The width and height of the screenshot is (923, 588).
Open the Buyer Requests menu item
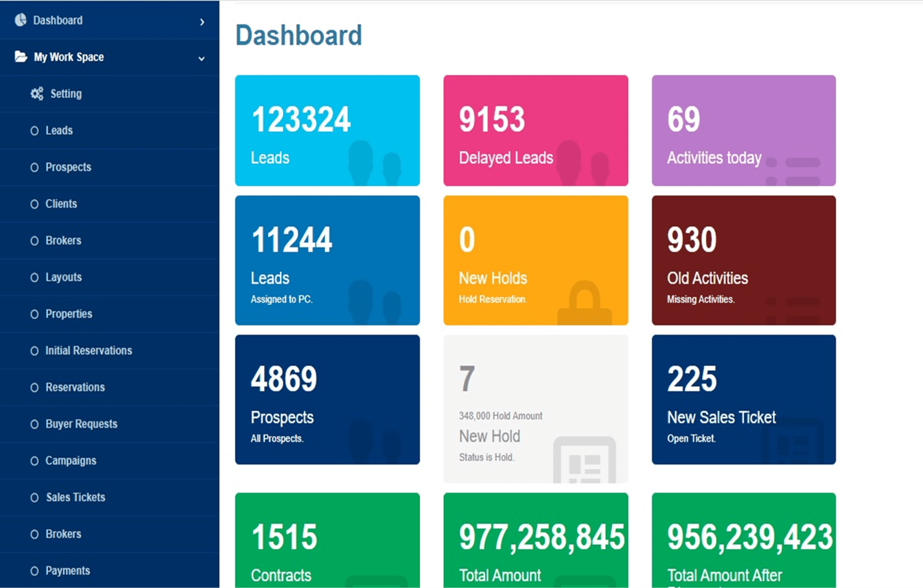coord(82,424)
